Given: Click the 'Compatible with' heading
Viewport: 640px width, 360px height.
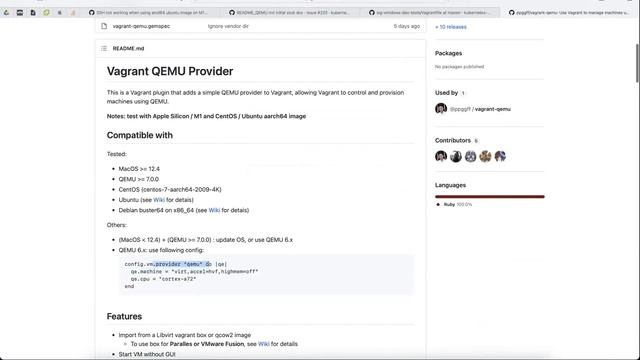Looking at the screenshot, I should click(x=140, y=135).
